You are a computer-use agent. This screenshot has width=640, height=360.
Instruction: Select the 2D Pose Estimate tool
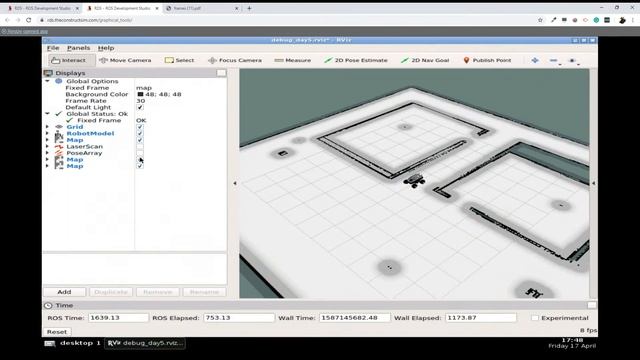[356, 60]
